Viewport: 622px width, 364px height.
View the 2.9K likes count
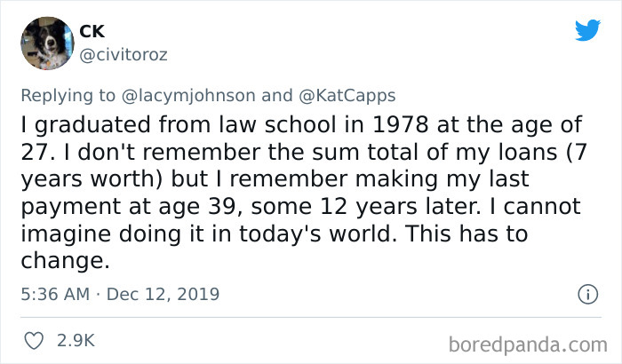click(76, 340)
